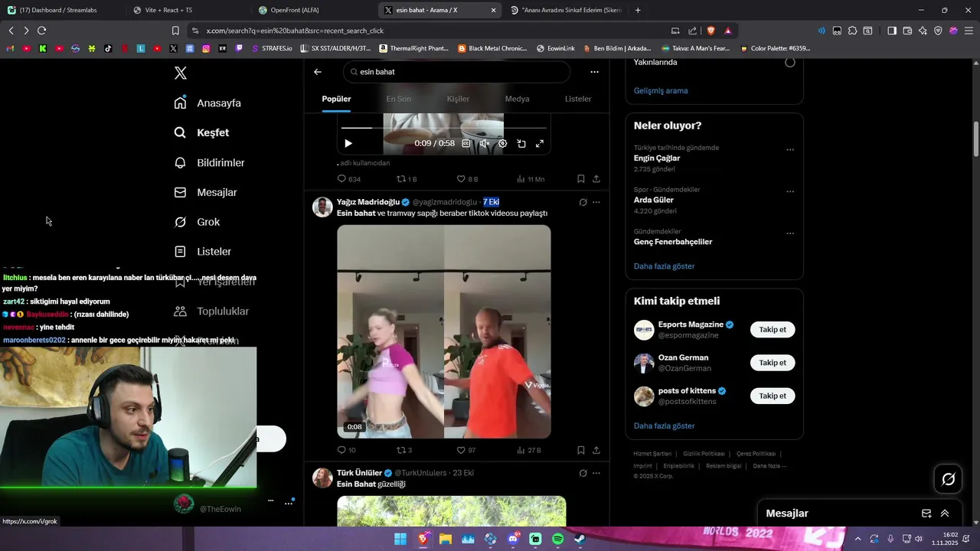Viewport: 980px width, 551px height.
Task: Toggle picture-in-picture on top video
Action: (521, 143)
